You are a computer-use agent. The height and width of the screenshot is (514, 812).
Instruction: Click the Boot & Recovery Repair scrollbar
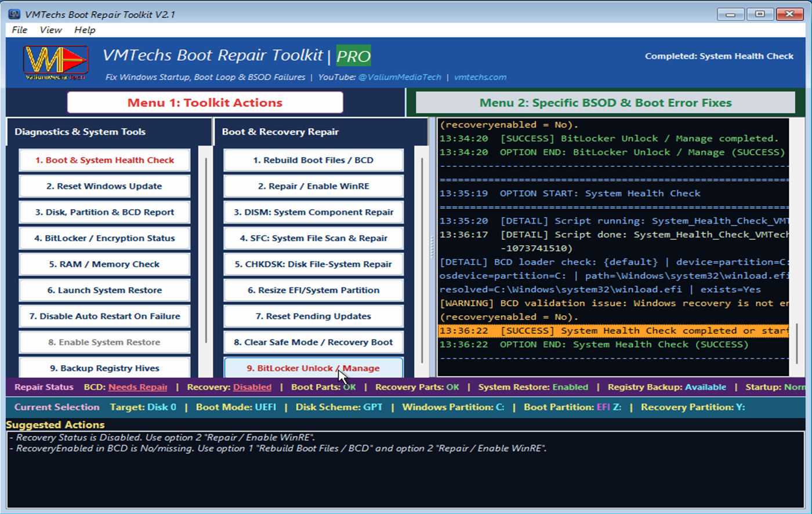(x=422, y=261)
